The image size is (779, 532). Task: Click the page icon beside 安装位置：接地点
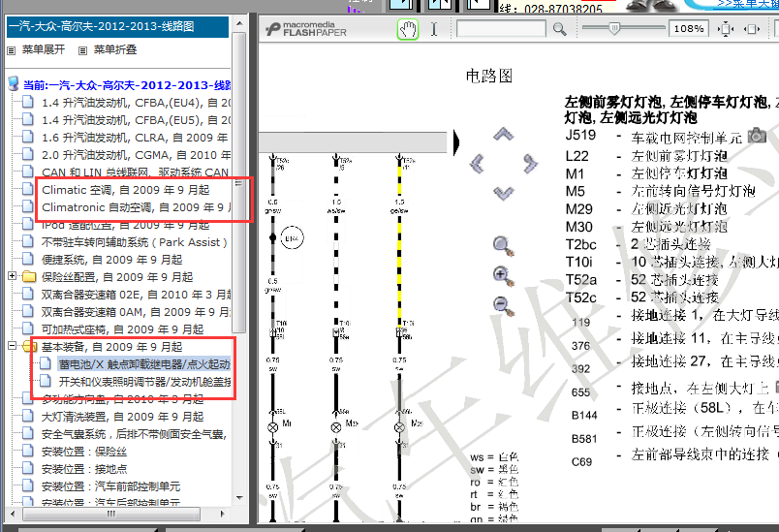[28, 468]
